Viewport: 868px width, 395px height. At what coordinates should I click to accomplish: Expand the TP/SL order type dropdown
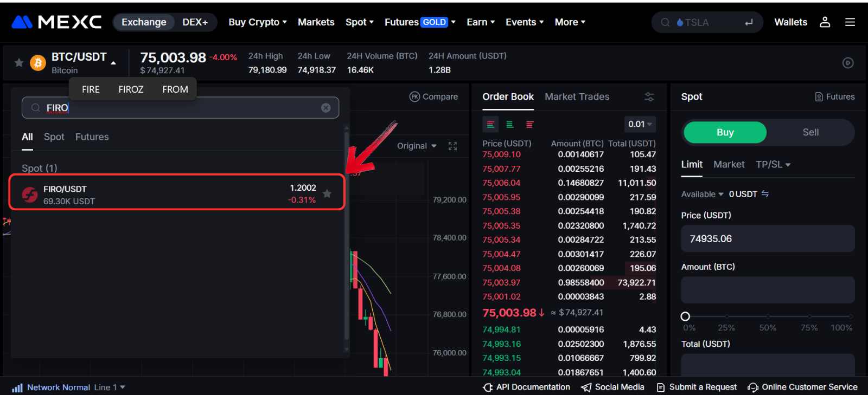(x=773, y=165)
